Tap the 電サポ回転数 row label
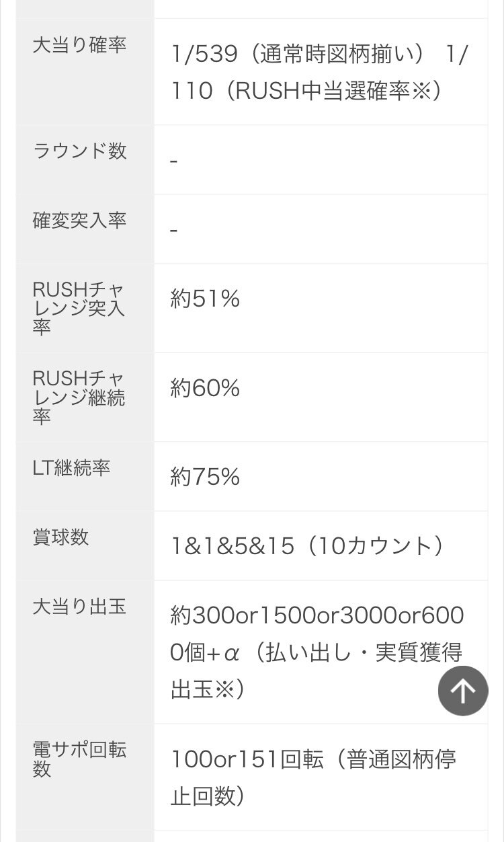Viewport: 504px width, 842px height. click(x=79, y=759)
